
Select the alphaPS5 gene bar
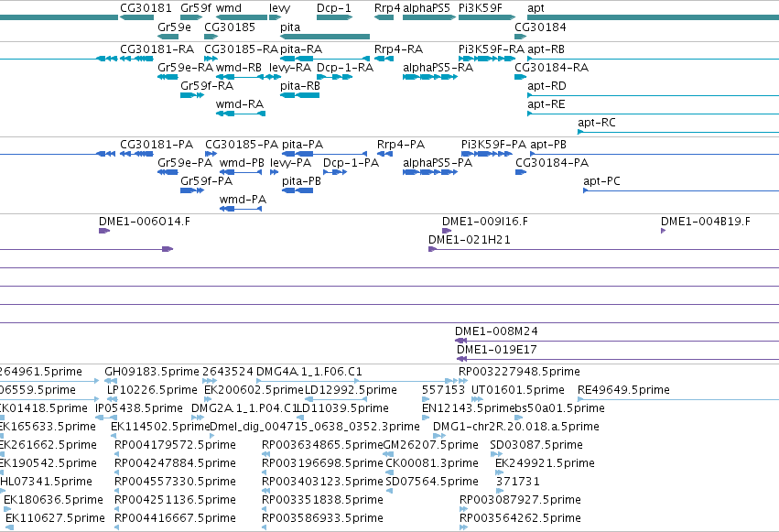429,18
